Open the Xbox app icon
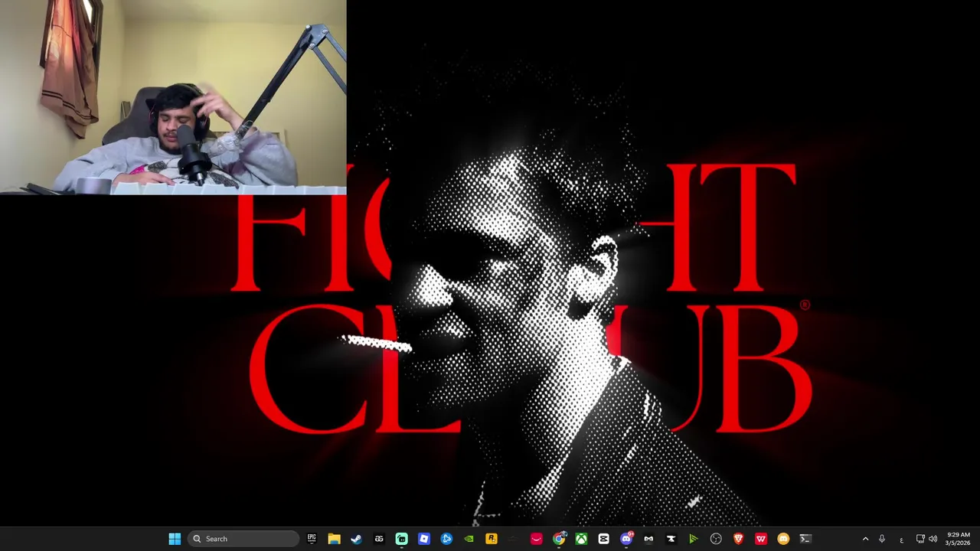 [581, 539]
